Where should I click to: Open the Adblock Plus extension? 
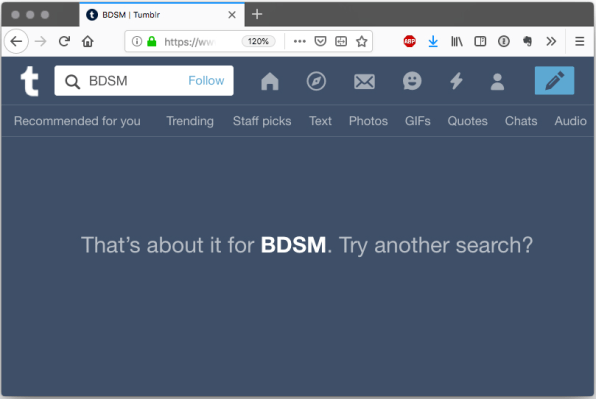tap(409, 41)
